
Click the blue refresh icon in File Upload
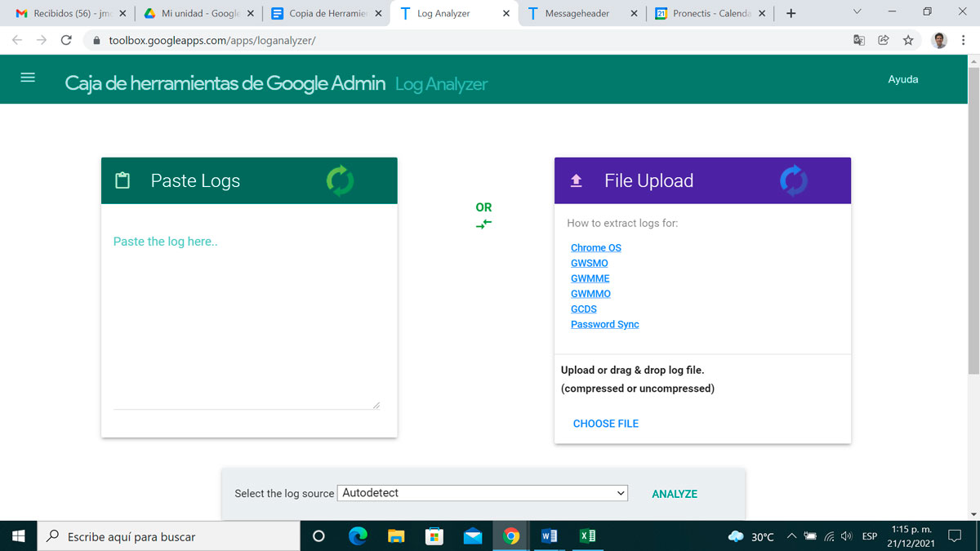click(793, 180)
